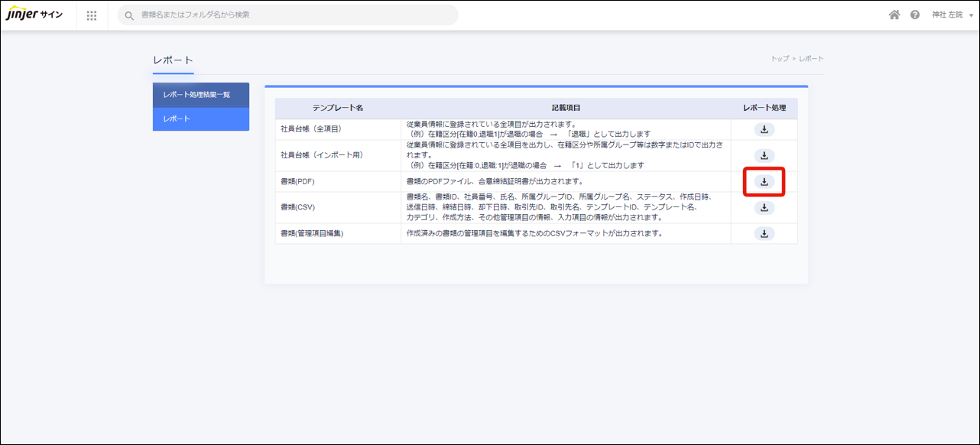The height and width of the screenshot is (445, 980).
Task: Expand the 神社 左院 user dropdown
Action: coord(952,15)
